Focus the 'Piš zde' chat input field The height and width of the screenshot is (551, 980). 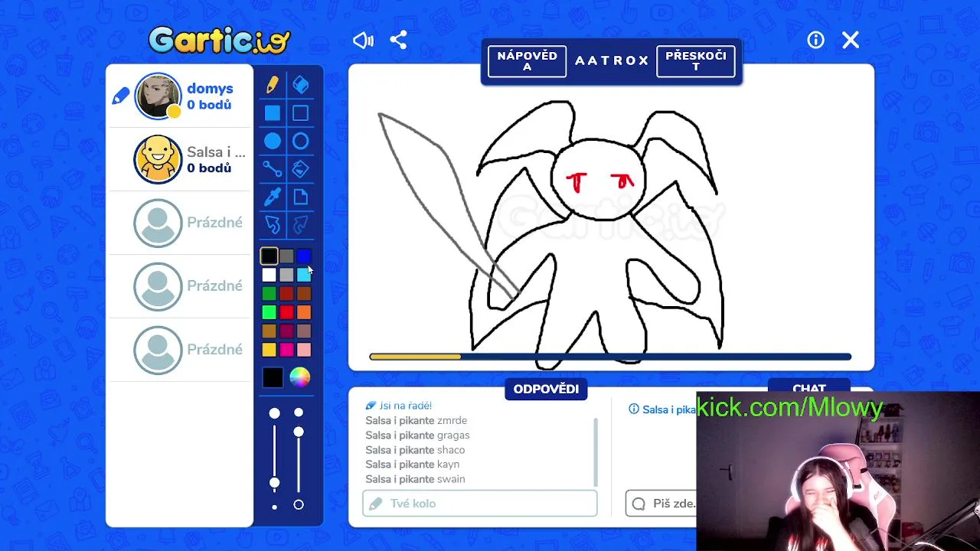click(x=661, y=504)
